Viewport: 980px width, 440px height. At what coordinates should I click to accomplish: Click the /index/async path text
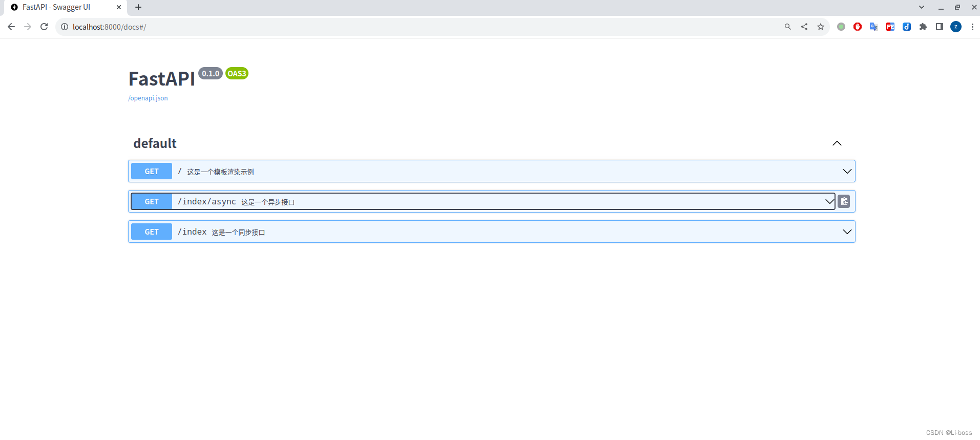pos(207,201)
